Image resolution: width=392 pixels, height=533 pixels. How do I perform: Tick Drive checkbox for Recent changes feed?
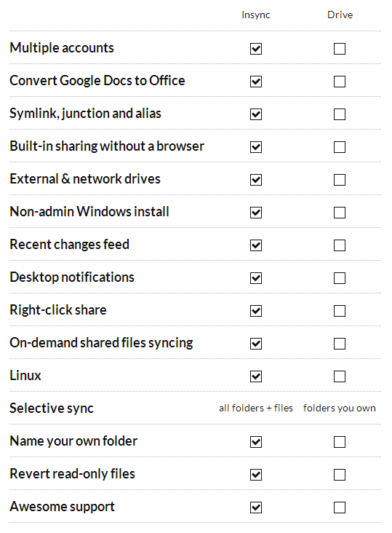[x=340, y=245]
